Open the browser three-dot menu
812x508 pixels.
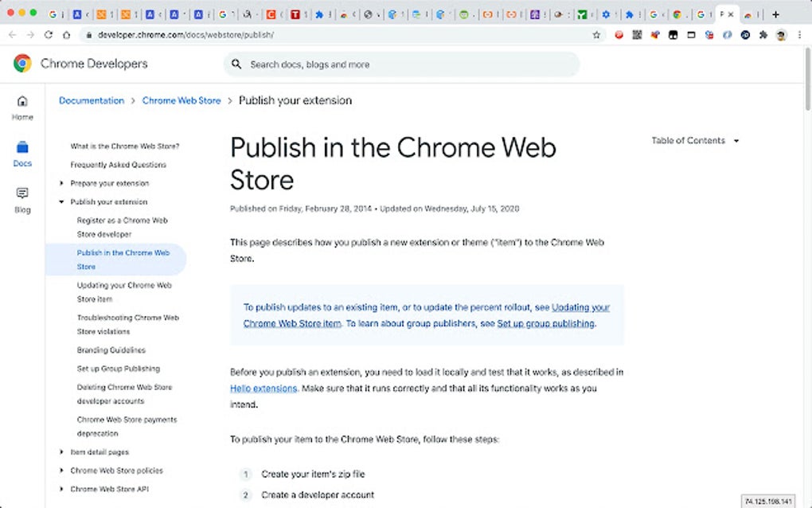(x=800, y=34)
